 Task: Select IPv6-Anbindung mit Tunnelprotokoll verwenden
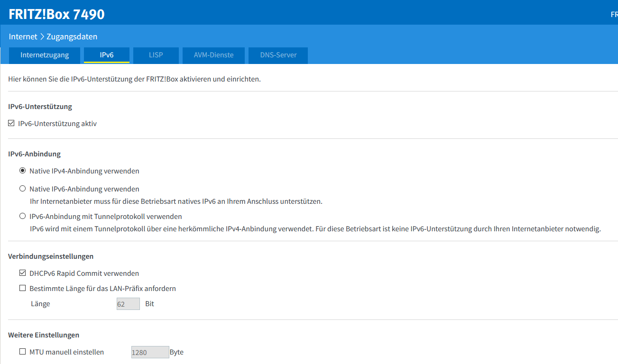22,216
